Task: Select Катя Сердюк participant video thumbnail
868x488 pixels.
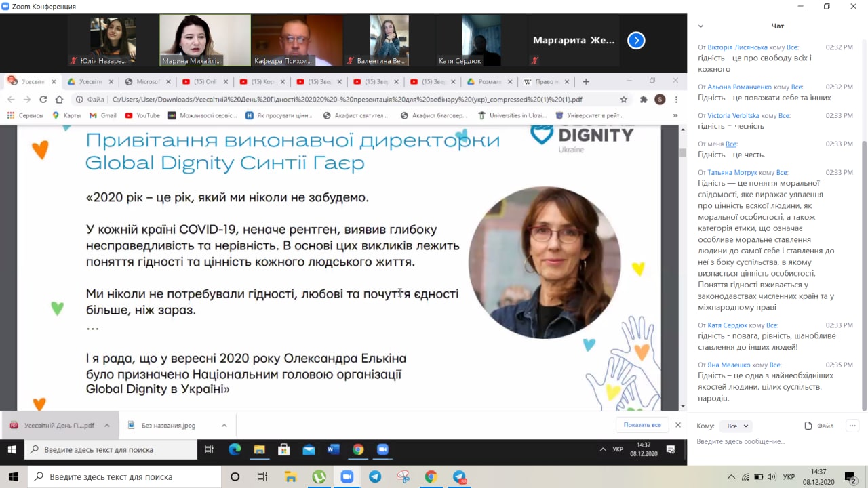Action: tap(481, 41)
